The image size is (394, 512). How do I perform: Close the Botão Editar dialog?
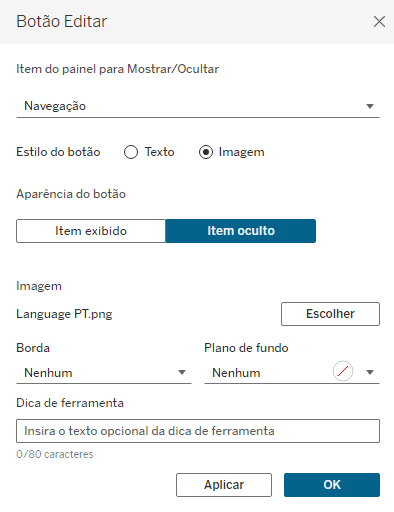tap(379, 22)
